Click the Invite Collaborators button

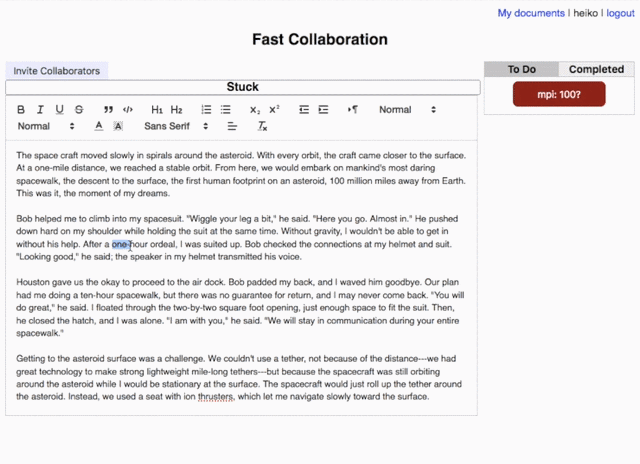56,71
